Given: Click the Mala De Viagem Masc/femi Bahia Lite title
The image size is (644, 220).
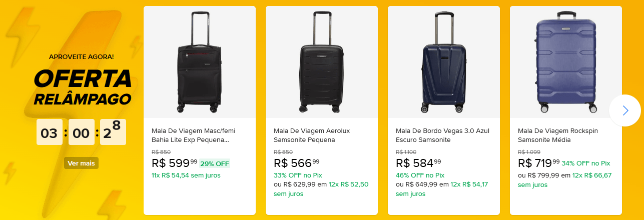Looking at the screenshot, I should click(x=193, y=135).
